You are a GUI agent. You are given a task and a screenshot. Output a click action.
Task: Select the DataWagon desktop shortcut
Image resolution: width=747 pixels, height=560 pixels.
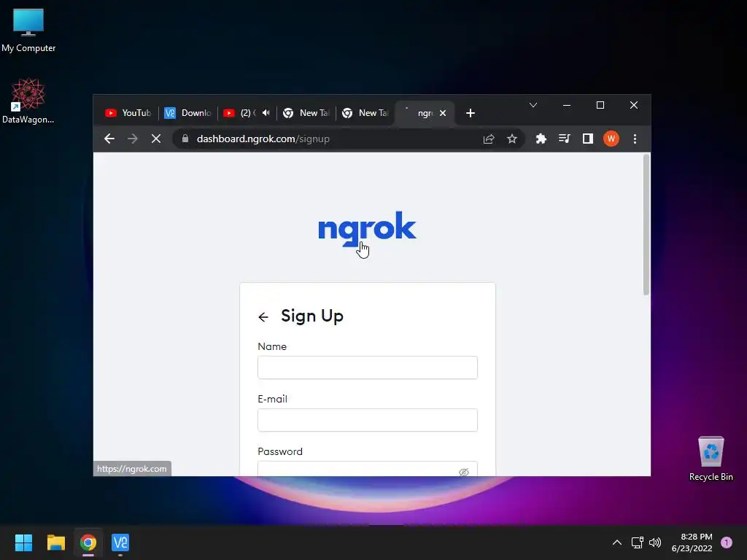click(x=28, y=101)
